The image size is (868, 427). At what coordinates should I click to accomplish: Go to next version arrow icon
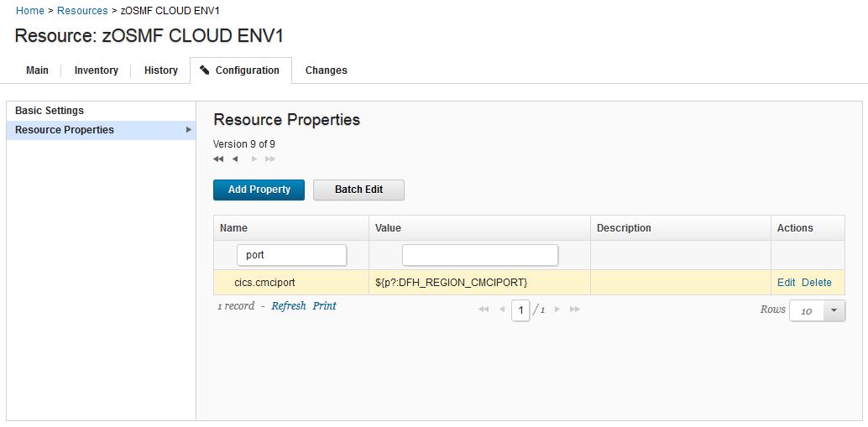254,159
